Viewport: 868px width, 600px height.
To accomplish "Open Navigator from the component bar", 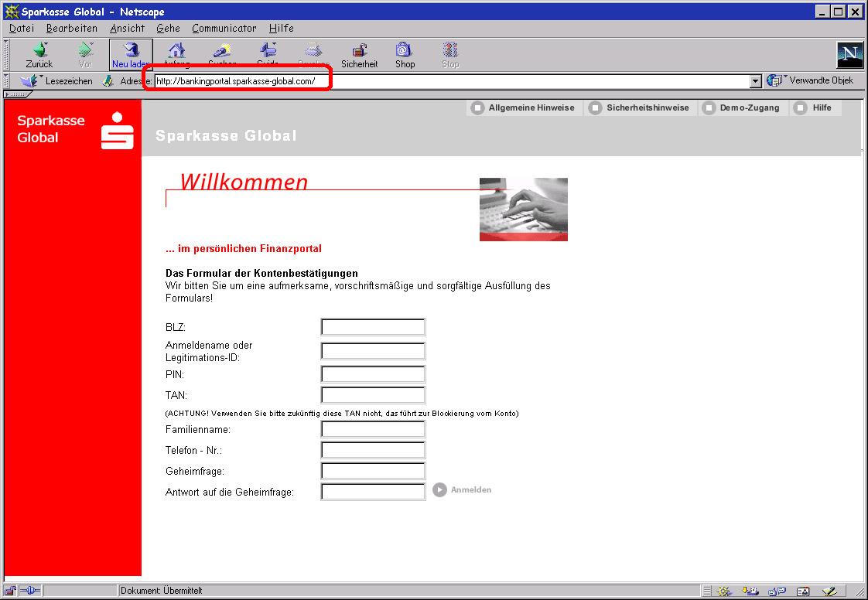I will click(x=724, y=591).
